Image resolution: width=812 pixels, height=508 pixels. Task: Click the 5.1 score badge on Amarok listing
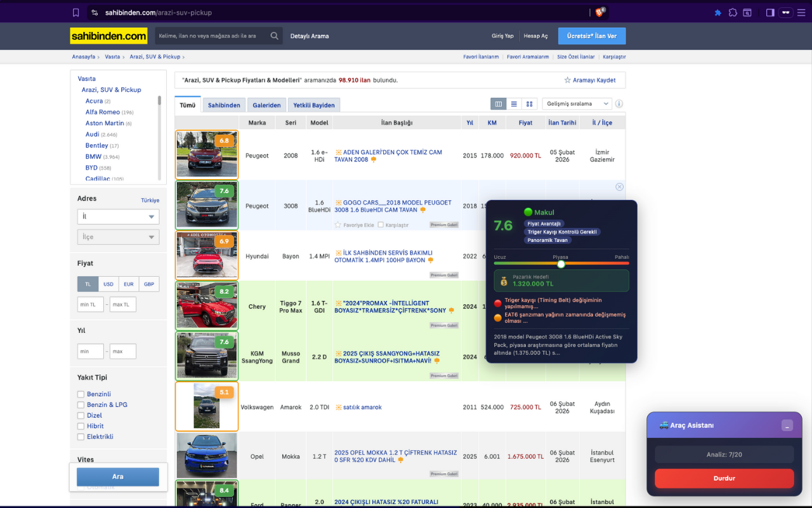coord(224,392)
